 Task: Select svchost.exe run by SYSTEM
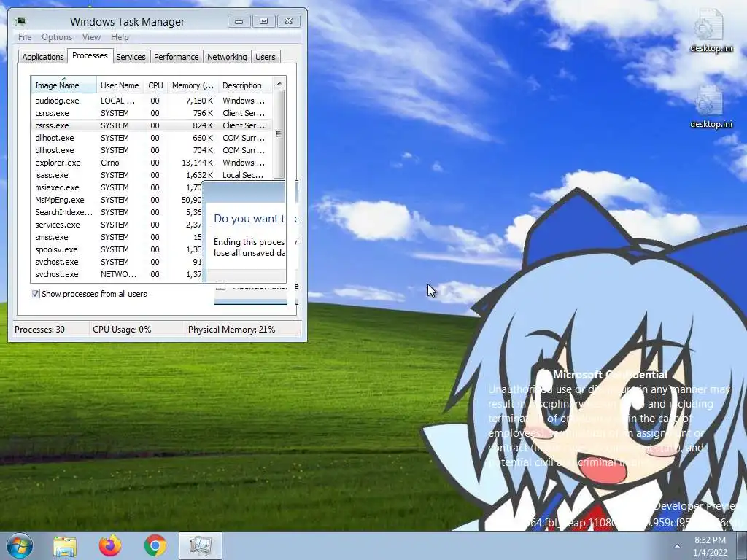[x=116, y=262]
